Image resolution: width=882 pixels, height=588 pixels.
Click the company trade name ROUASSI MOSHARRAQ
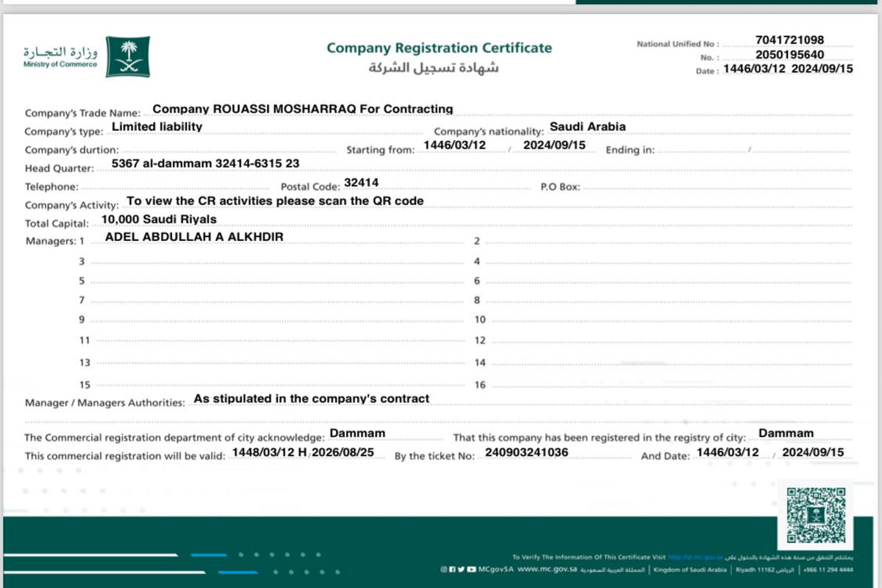(302, 109)
